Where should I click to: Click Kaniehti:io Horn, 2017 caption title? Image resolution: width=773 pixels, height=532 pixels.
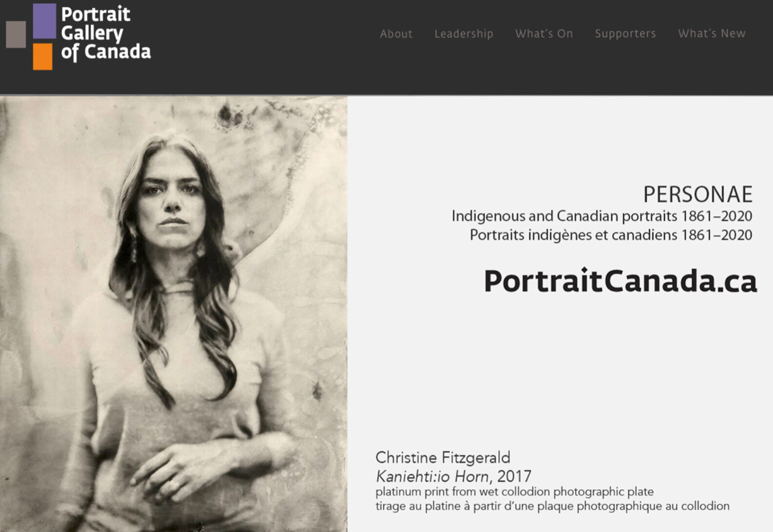pos(453,476)
